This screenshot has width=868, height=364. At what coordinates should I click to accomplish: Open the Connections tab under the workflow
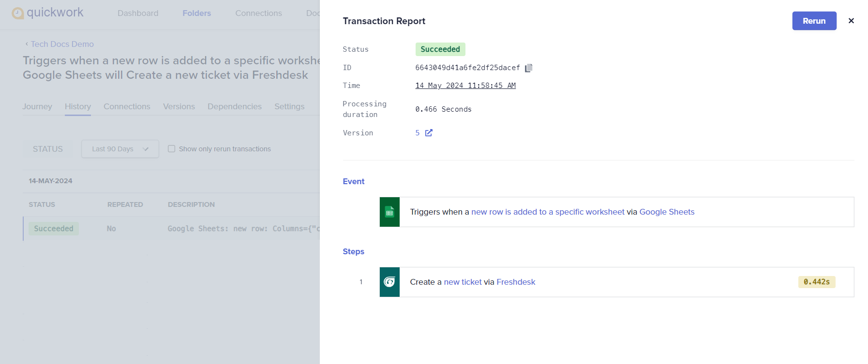click(127, 106)
